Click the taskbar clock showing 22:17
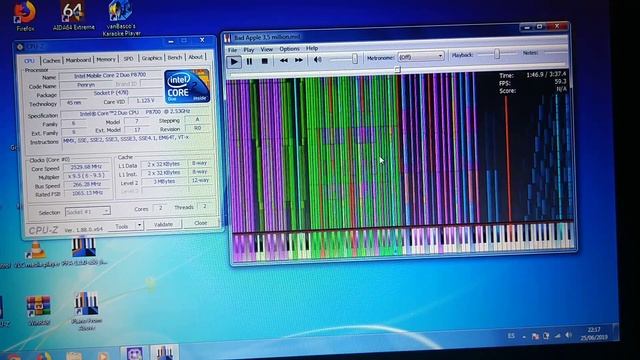 [594, 333]
